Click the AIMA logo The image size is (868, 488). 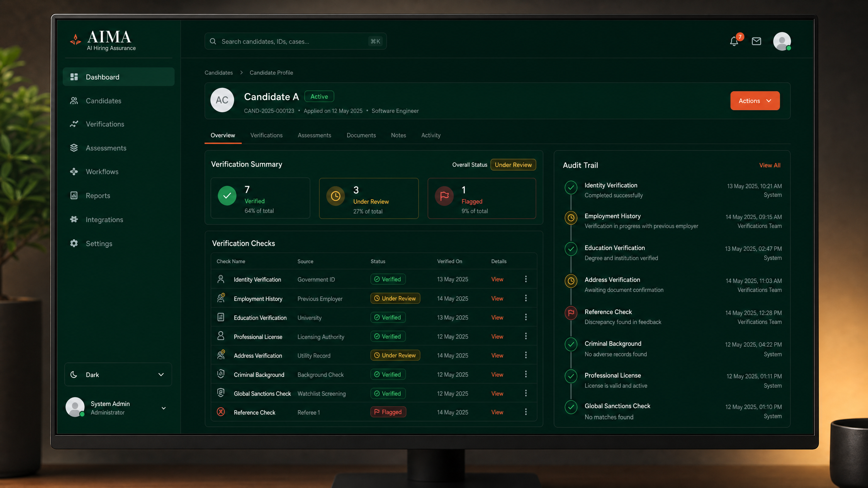coord(103,41)
